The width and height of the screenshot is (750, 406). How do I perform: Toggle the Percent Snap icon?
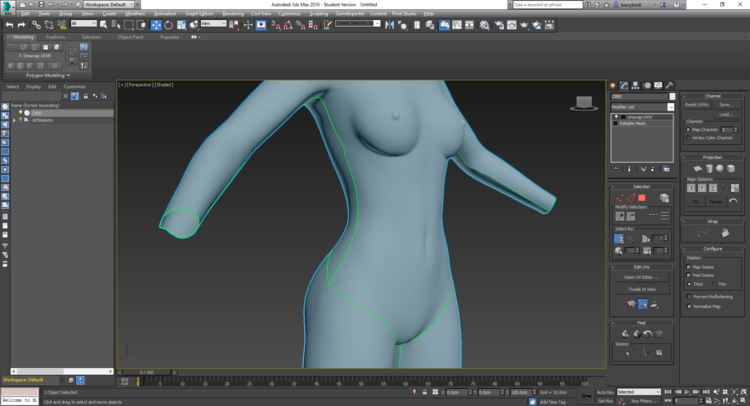point(301,25)
